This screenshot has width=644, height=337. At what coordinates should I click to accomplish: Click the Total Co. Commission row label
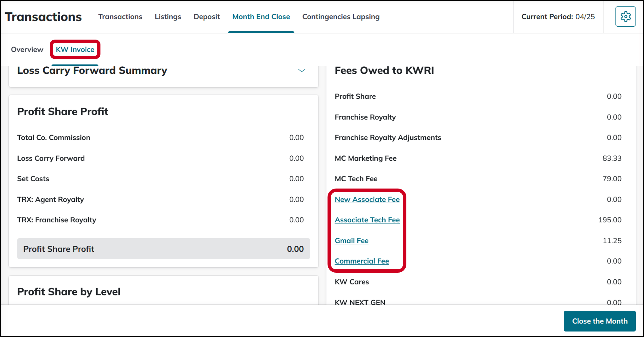pyautogui.click(x=53, y=138)
